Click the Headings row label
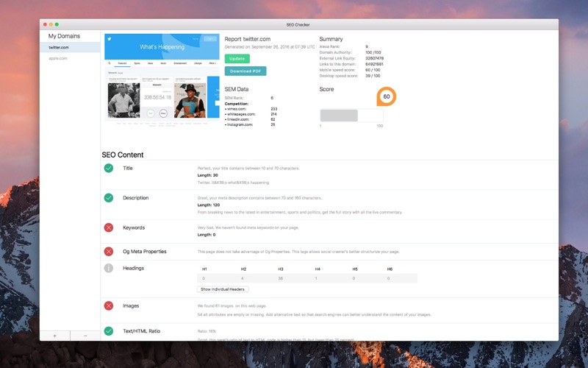The image size is (588, 368). [134, 268]
